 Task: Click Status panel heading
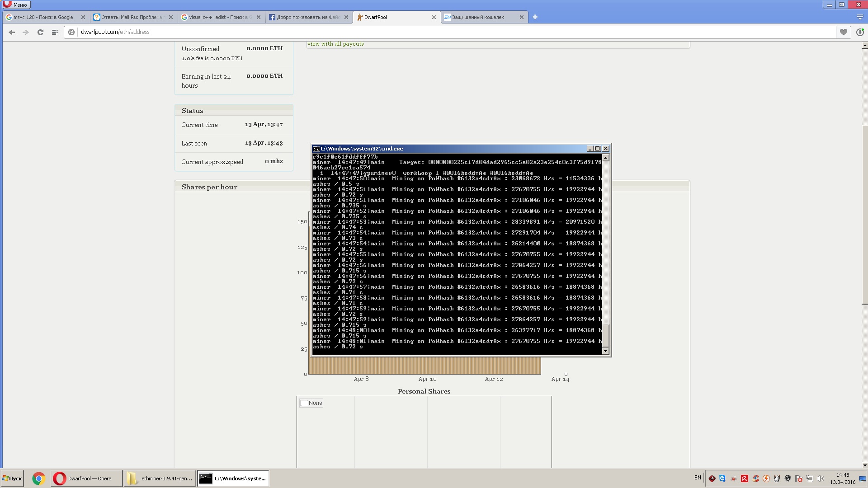pos(192,111)
